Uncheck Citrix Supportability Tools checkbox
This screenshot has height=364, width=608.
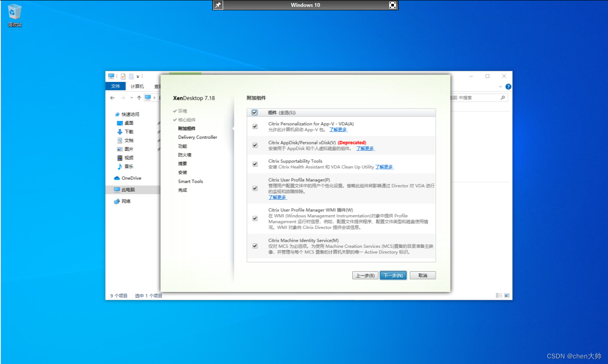[x=255, y=164]
